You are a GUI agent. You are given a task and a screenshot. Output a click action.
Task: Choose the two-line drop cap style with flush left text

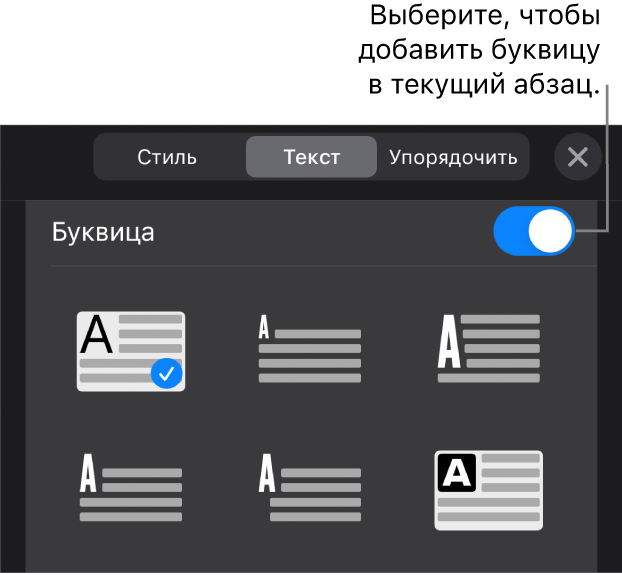(131, 487)
